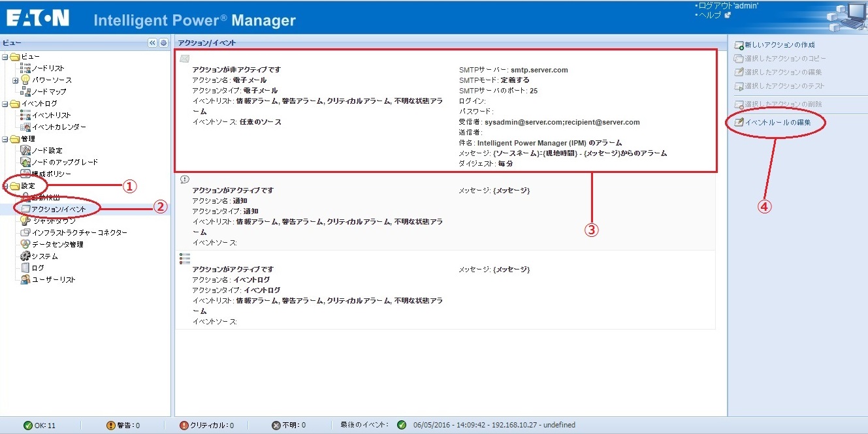
Task: Select the row reading アクション名: 電子メール
Action: tap(229, 80)
